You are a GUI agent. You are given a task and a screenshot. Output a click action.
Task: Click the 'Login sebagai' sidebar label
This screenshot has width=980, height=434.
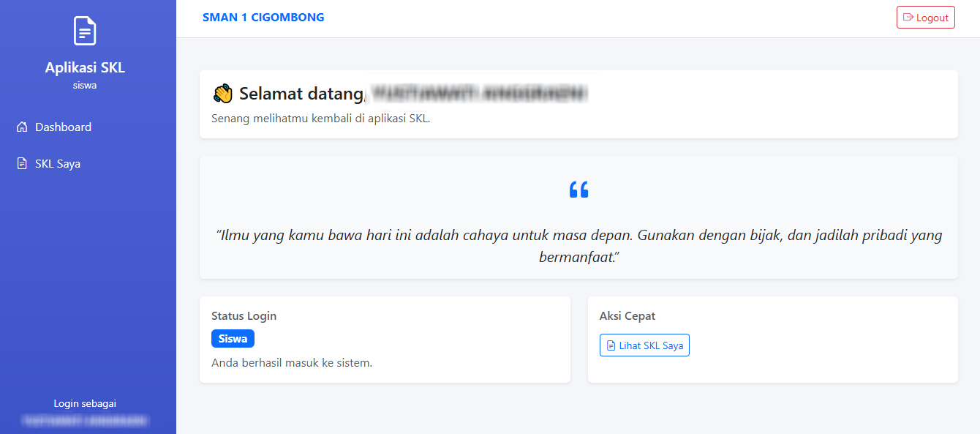(85, 403)
